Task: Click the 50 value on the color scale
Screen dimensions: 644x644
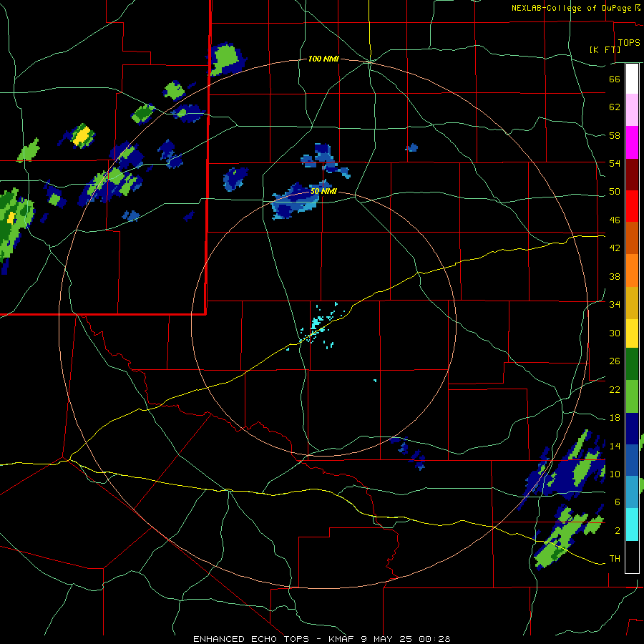Action: click(x=615, y=192)
